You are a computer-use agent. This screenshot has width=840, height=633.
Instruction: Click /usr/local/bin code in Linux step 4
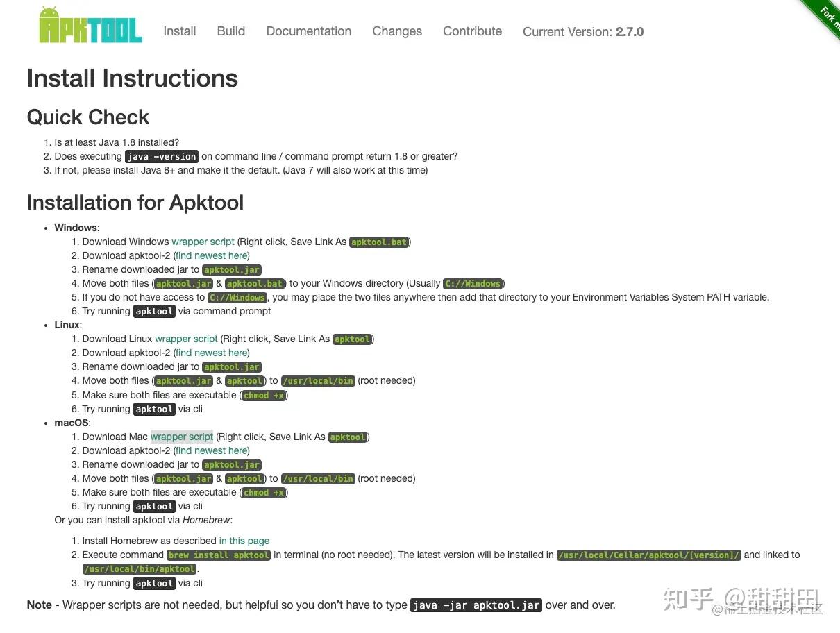pyautogui.click(x=318, y=381)
